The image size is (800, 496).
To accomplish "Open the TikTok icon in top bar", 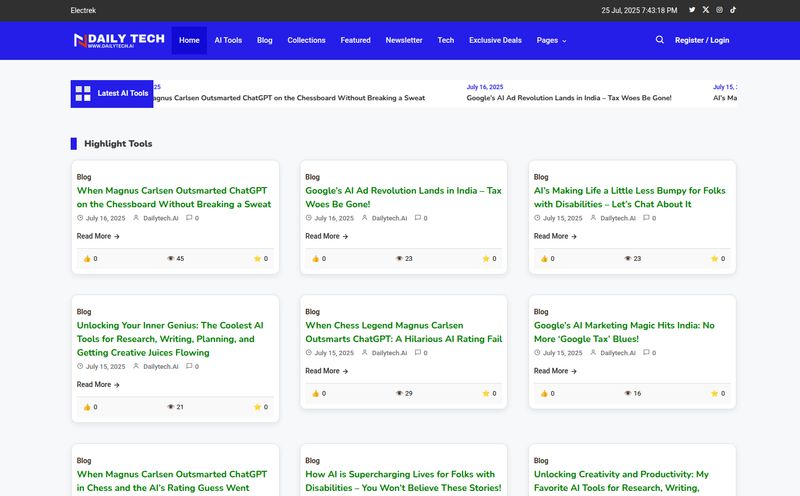I will coord(733,10).
